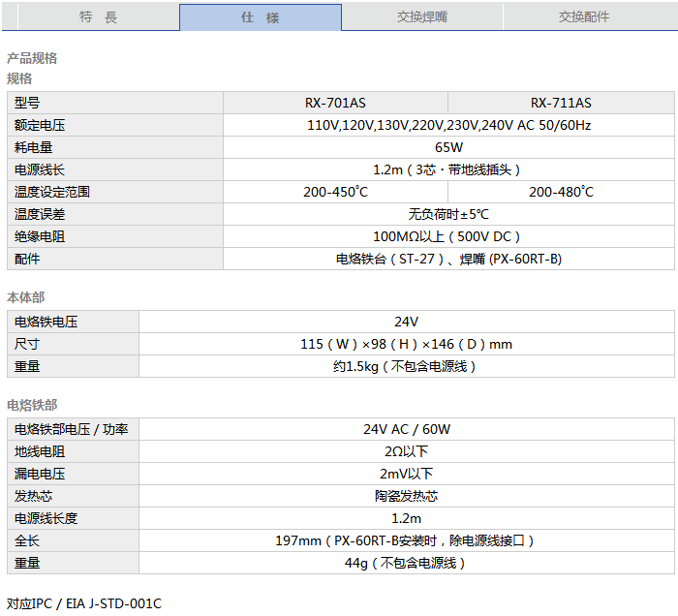The height and width of the screenshot is (616, 678).
Task: Click the 型号 row label
Action: pos(115,103)
